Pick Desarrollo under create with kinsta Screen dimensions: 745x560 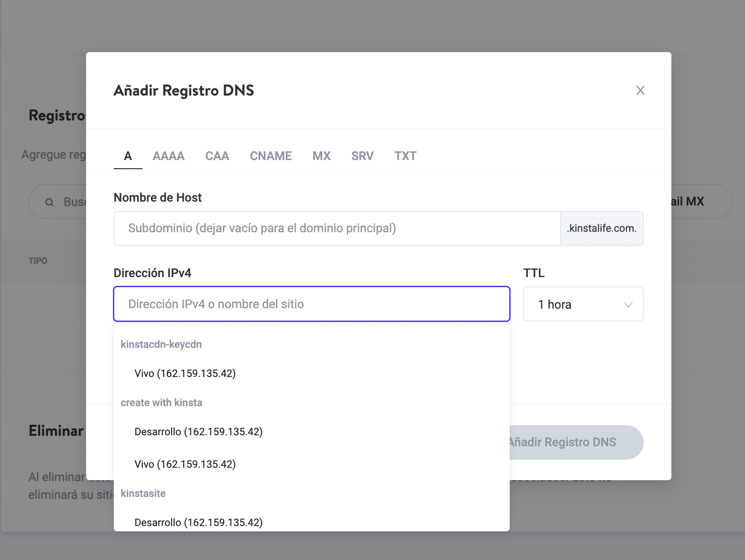(x=198, y=431)
